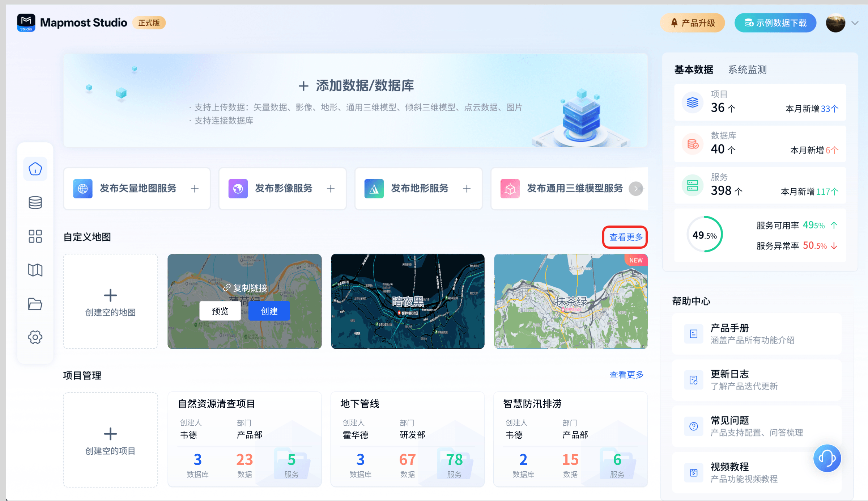868x501 pixels.
Task: Click the 示例数据下载 button
Action: coord(775,23)
